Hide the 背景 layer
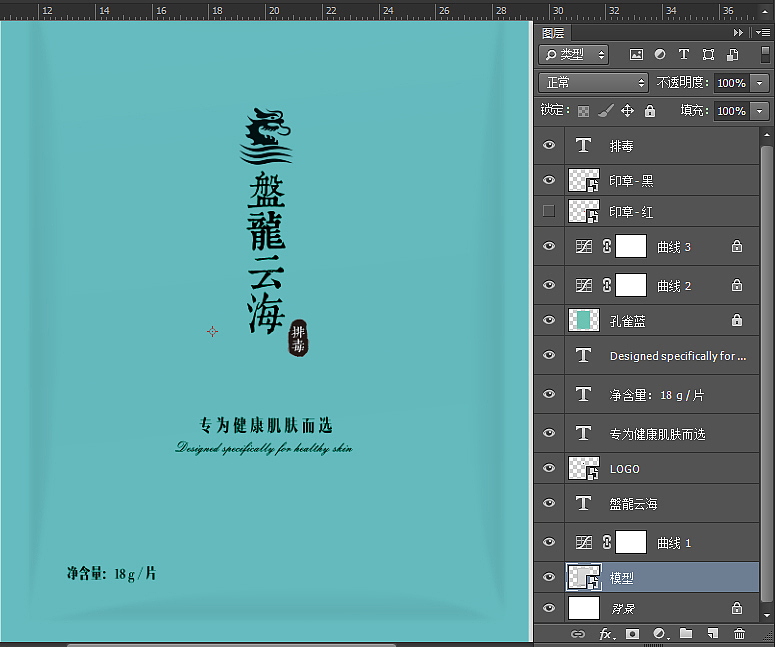The image size is (775, 647). click(x=549, y=608)
